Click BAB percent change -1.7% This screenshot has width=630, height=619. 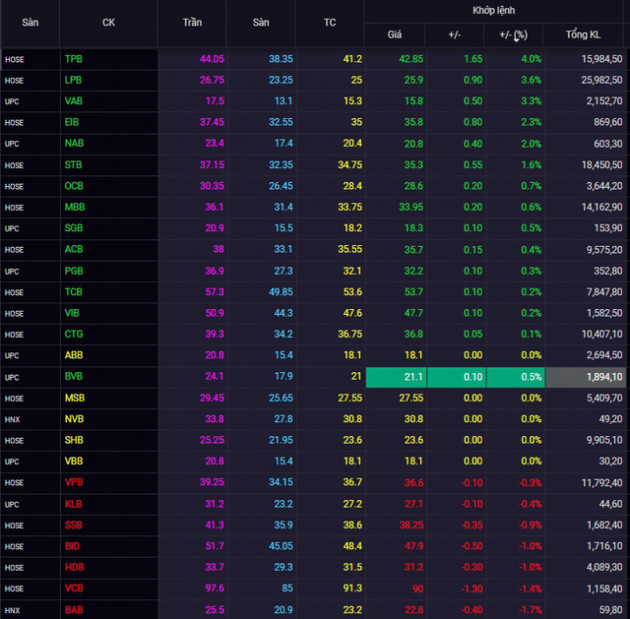point(530,610)
